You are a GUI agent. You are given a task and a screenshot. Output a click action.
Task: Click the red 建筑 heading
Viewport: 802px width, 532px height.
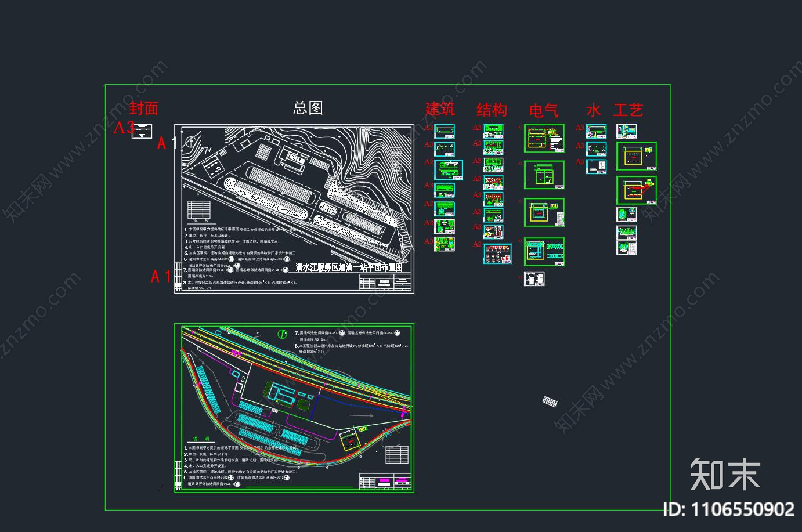point(440,108)
